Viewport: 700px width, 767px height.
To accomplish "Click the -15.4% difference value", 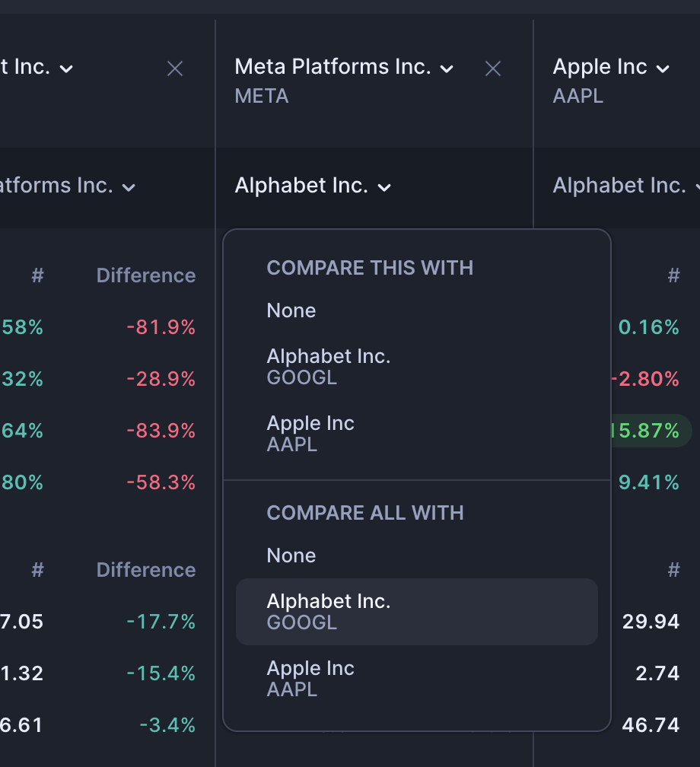I will pos(161,673).
